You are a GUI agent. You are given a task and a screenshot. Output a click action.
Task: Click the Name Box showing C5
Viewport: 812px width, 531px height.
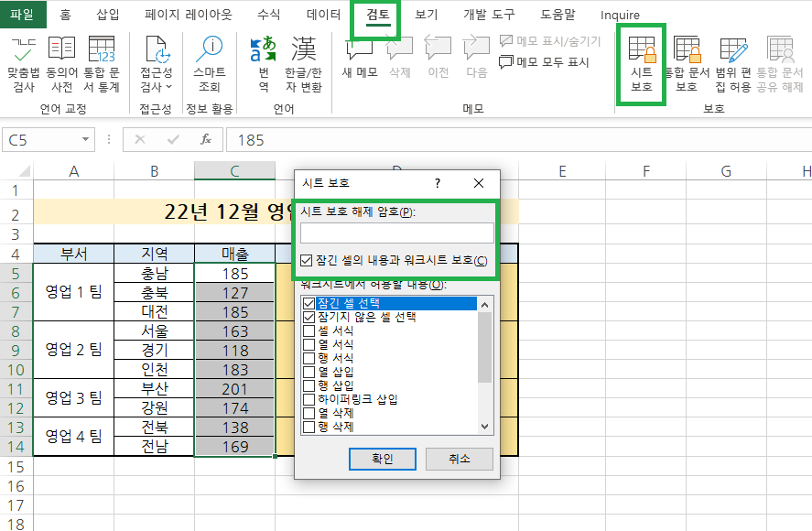(x=41, y=140)
